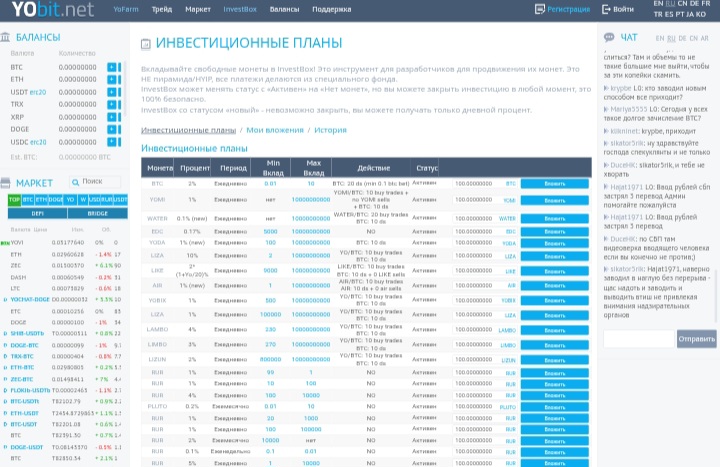Click Вложить button for WATER plan

click(x=555, y=219)
